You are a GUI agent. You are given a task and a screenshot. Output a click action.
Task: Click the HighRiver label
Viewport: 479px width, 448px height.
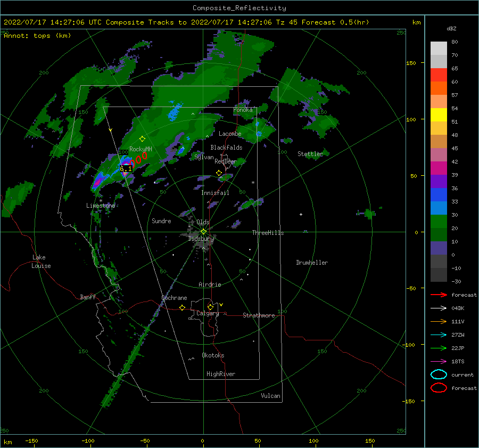point(221,374)
